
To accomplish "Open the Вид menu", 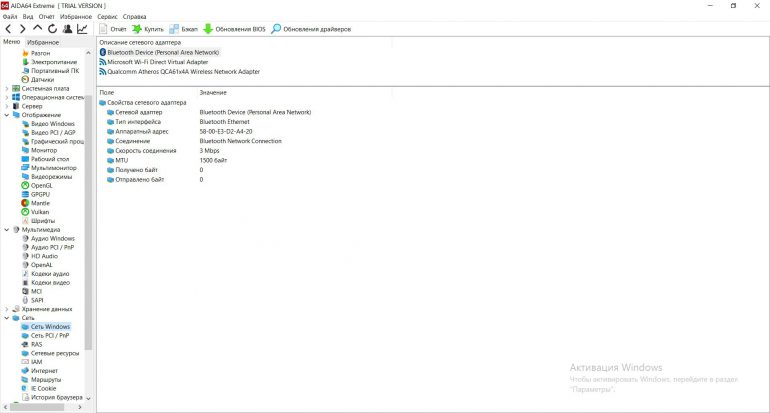I will tap(28, 16).
